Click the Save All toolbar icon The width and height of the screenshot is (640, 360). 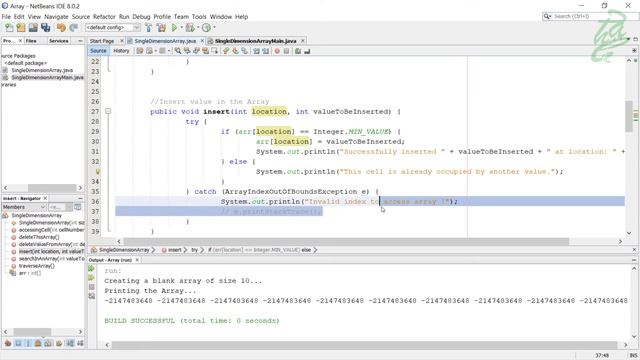point(45,28)
